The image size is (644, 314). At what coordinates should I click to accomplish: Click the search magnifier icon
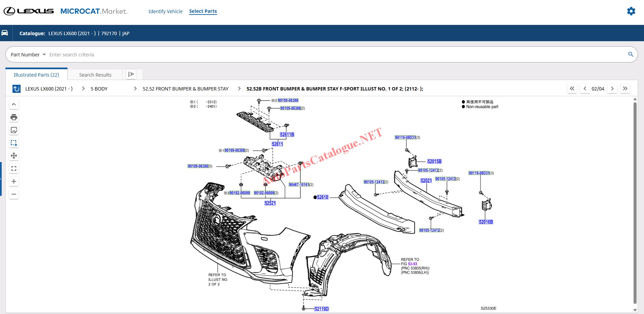point(630,54)
